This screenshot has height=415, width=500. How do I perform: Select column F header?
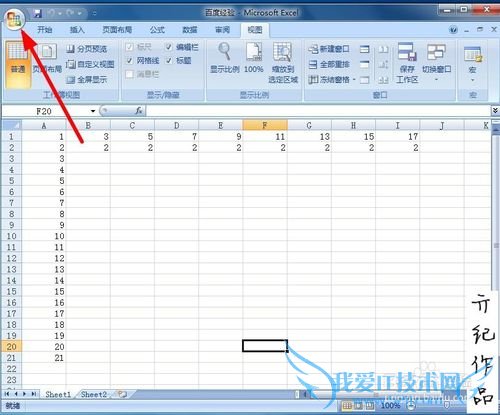(x=265, y=125)
